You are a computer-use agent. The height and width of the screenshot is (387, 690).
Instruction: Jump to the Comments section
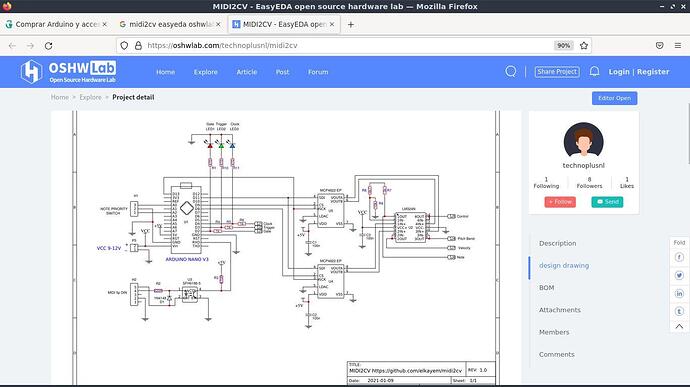click(557, 354)
